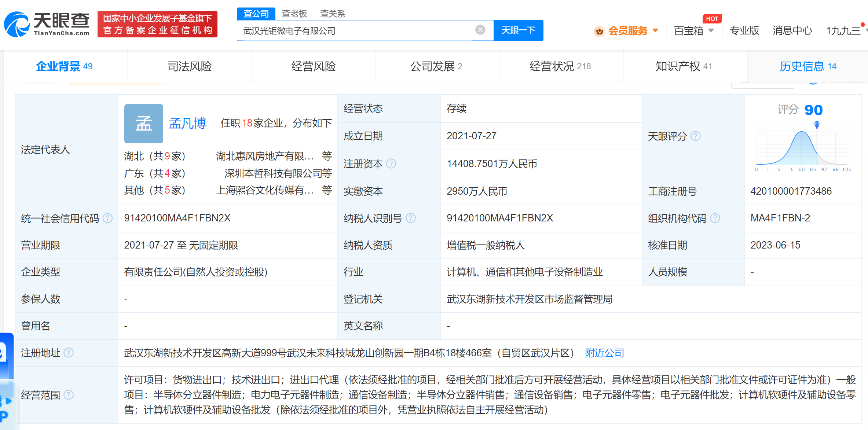Screen dimensions: 868x430
Task: Click the TianYanCha logo
Action: [x=47, y=24]
